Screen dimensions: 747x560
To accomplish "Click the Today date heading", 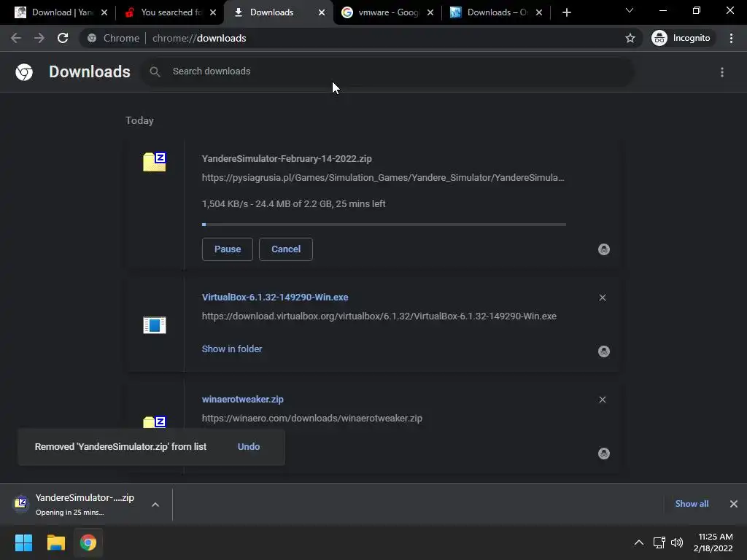I will coord(139,120).
